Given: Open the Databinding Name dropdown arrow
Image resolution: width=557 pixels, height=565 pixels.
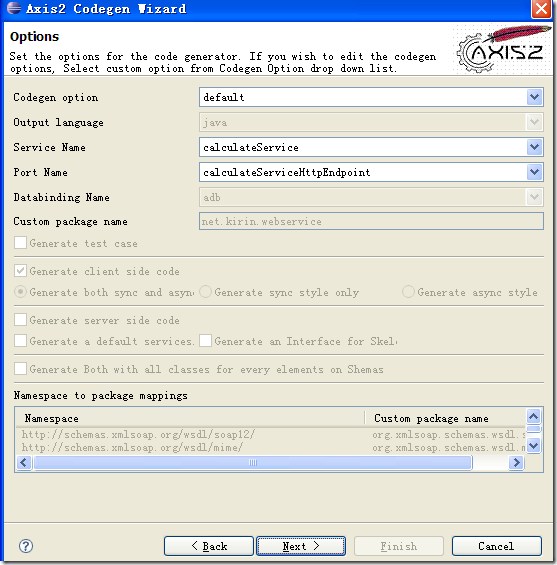Looking at the screenshot, I should click(534, 197).
